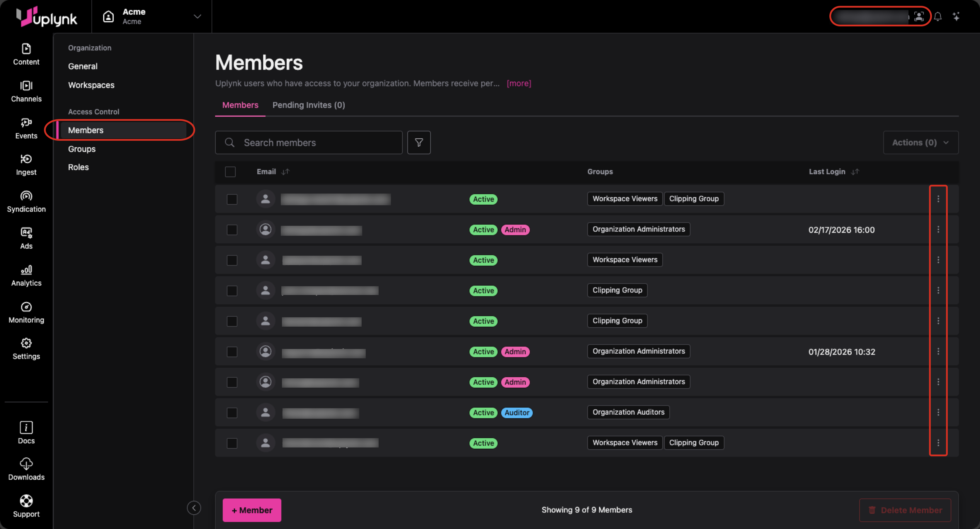
Task: Click the filter funnel icon
Action: tap(418, 143)
